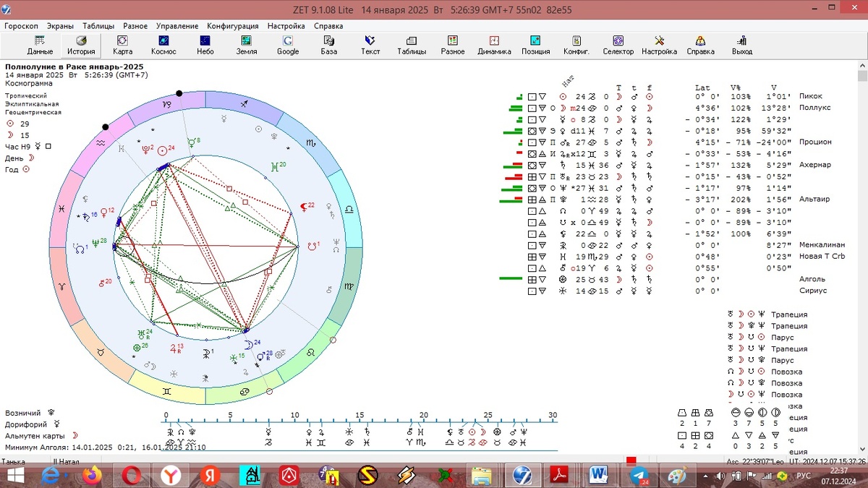Click the triangle marker in the Ахернар row

pos(542,165)
